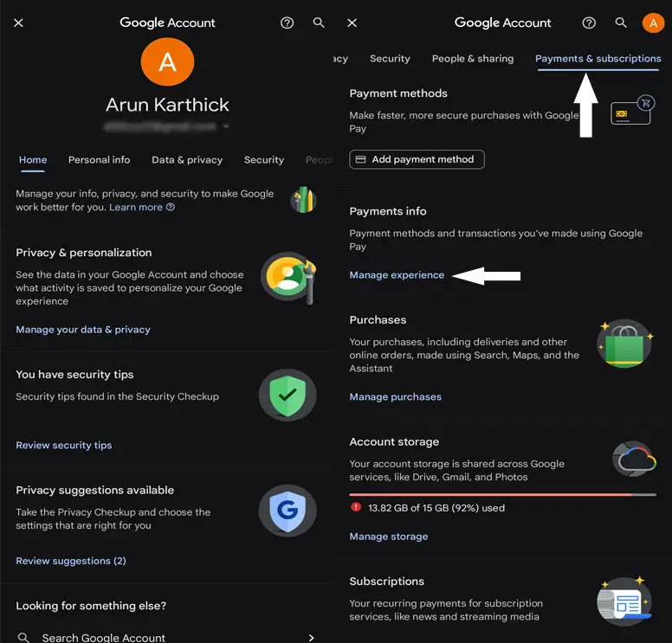
Task: Open the small orange profile avatar at top right
Action: click(x=653, y=23)
